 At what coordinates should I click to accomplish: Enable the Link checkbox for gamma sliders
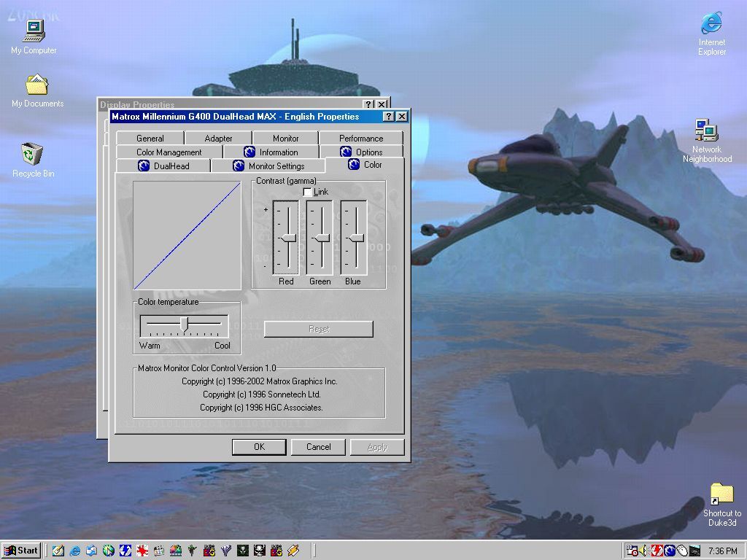(x=307, y=192)
